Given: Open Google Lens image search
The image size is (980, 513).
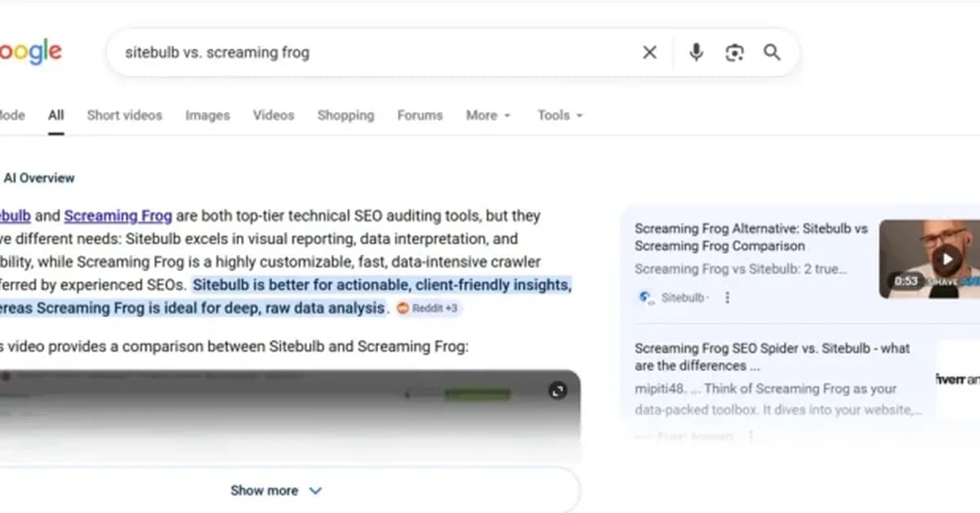Looking at the screenshot, I should click(x=733, y=51).
